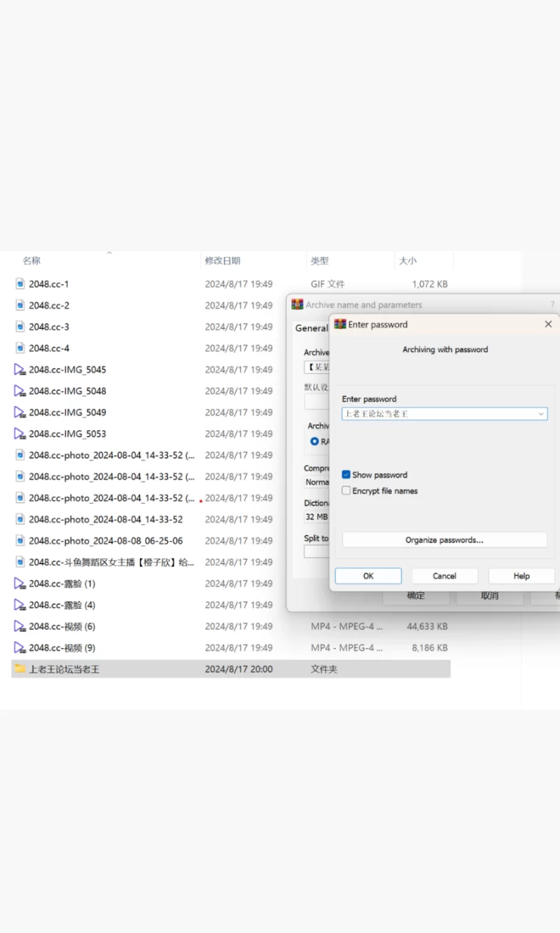This screenshot has width=560, height=933.
Task: Click the Organize passwords... button
Action: (444, 540)
